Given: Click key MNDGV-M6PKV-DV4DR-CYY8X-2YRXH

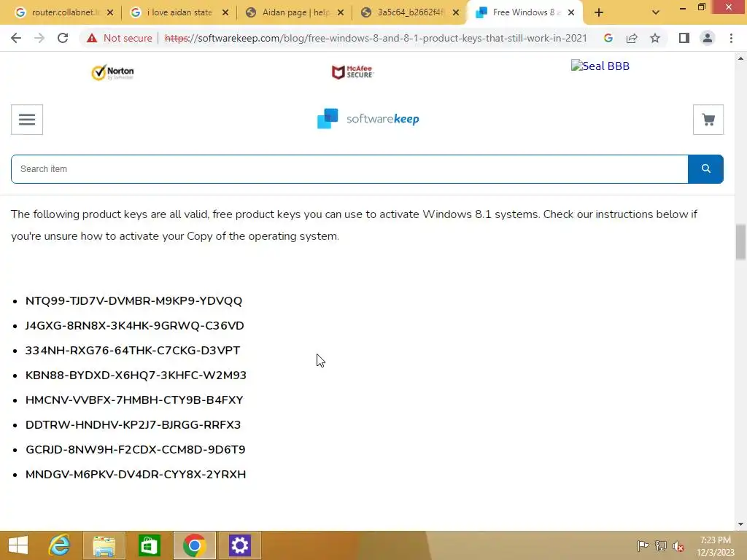Looking at the screenshot, I should (136, 474).
